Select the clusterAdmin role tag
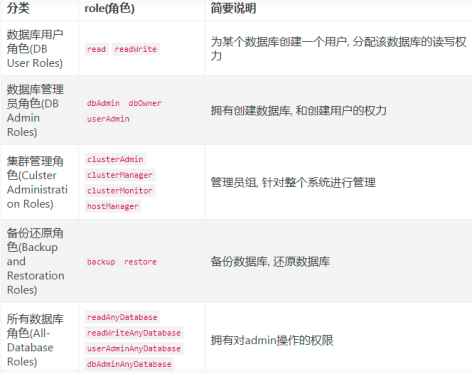473x375 pixels. tap(115, 159)
